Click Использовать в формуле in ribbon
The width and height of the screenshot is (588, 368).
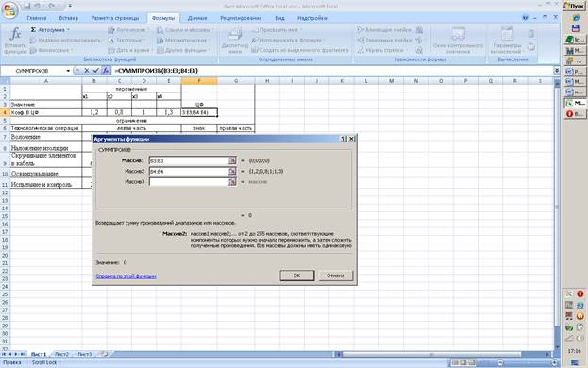pyautogui.click(x=288, y=40)
